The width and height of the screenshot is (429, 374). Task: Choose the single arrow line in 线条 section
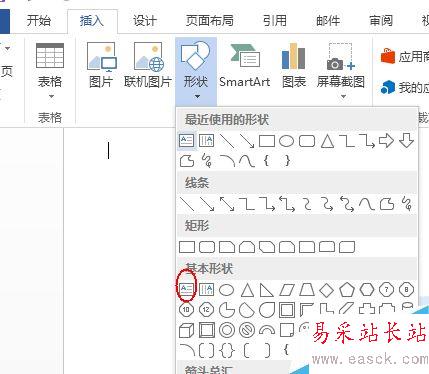207,204
